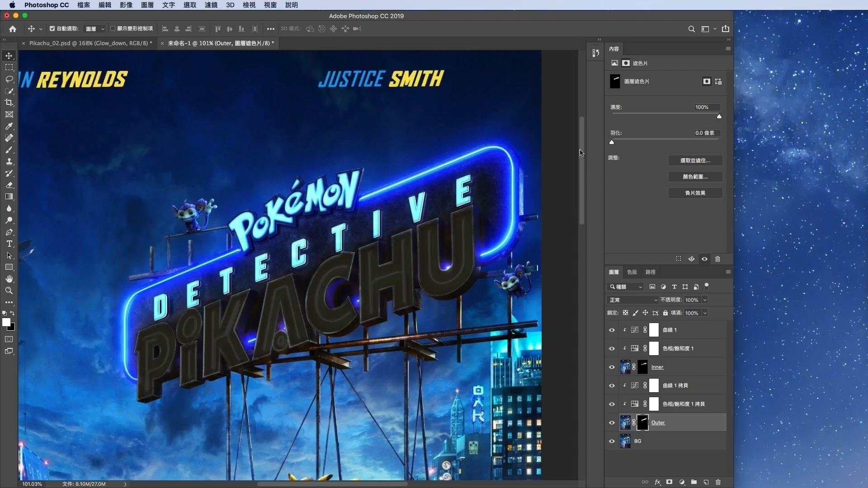The image size is (868, 488).
Task: Select the Crop tool
Action: [9, 103]
